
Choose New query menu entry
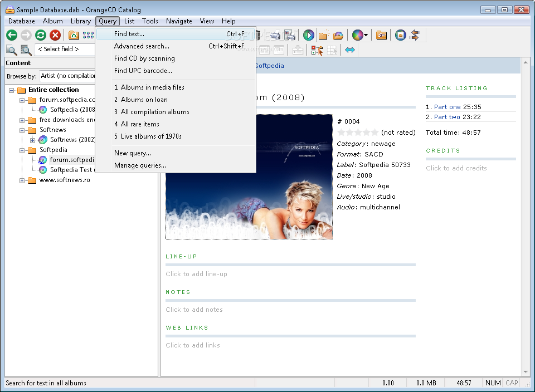click(x=176, y=153)
